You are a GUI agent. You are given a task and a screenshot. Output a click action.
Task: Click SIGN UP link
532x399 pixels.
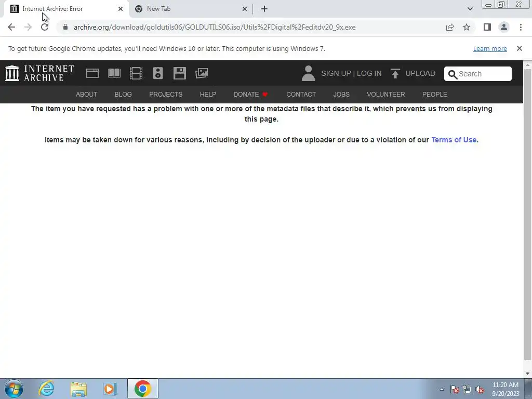pyautogui.click(x=336, y=73)
